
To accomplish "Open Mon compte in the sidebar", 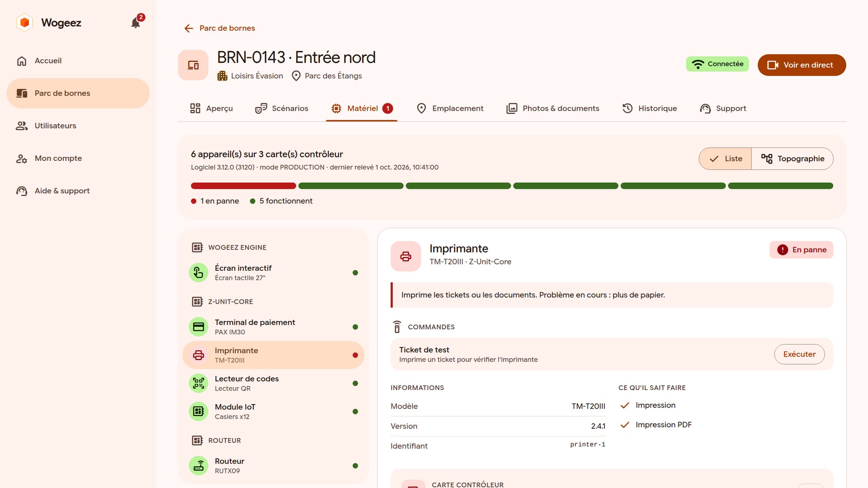I will pos(78,158).
